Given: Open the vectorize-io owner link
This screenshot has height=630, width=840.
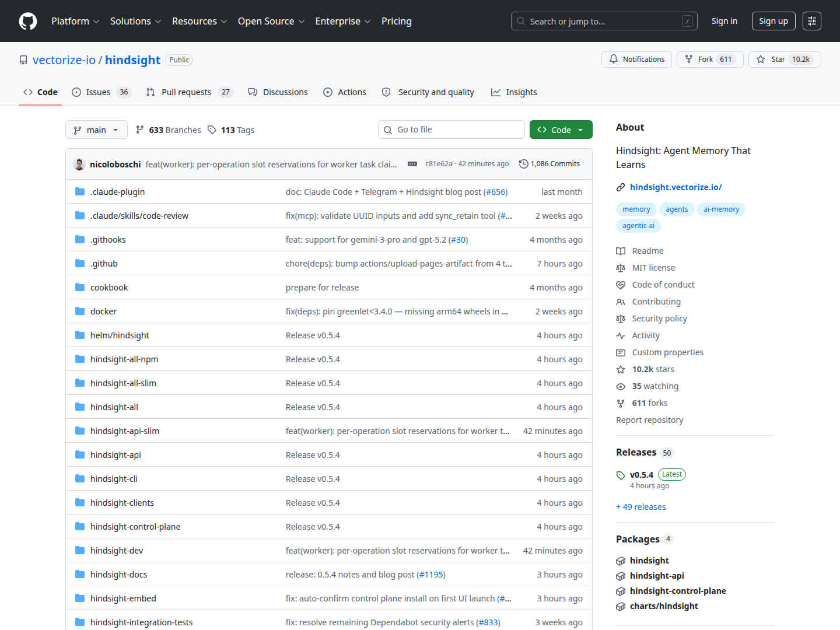Looking at the screenshot, I should [64, 60].
